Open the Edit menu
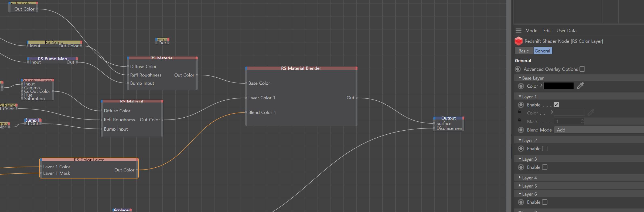644x212 pixels. pos(547,31)
